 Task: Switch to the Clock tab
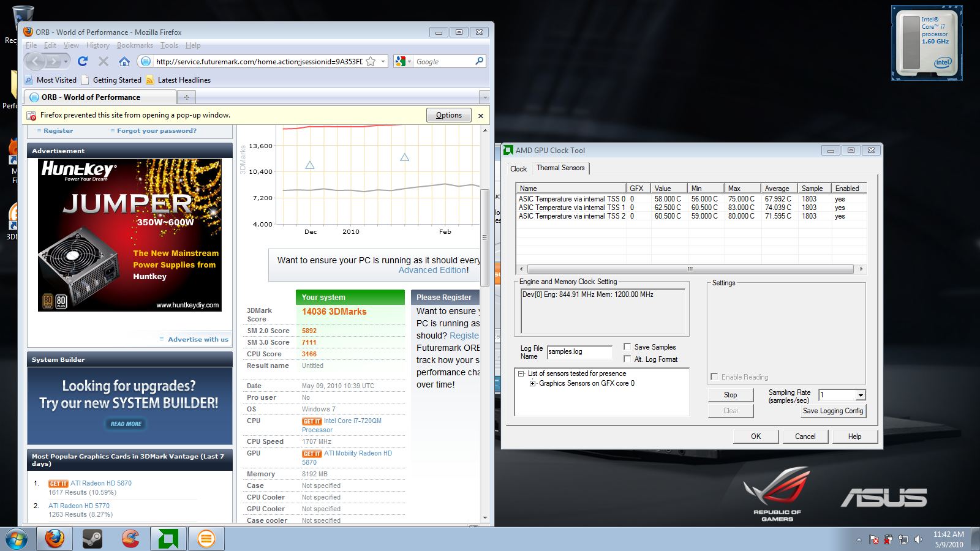point(518,169)
